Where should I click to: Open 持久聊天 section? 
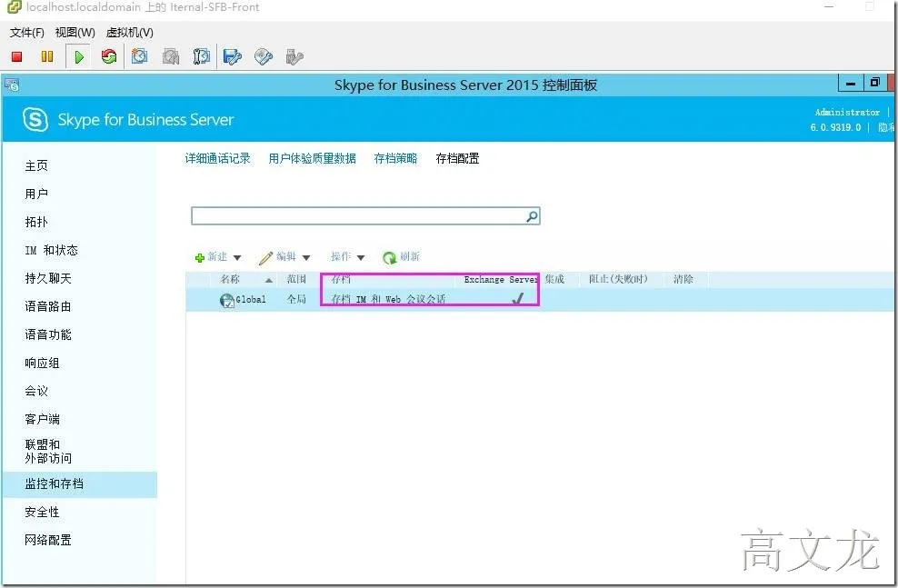(x=48, y=278)
